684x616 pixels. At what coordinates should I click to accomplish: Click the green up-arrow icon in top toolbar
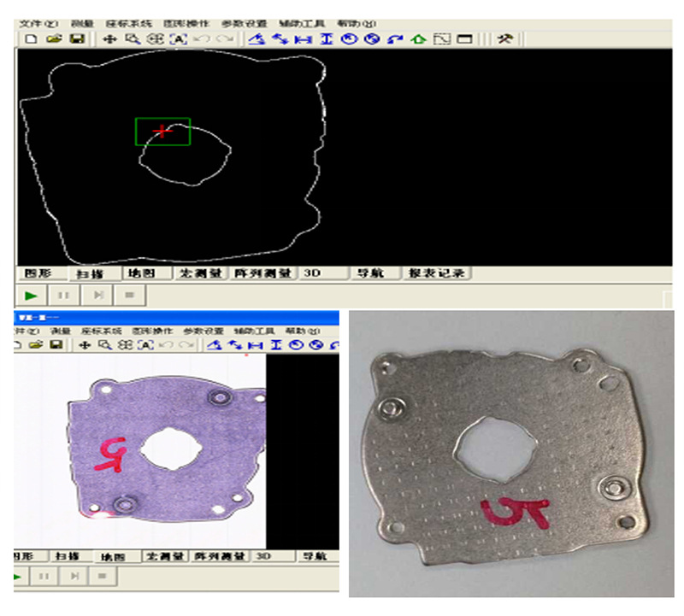(x=418, y=38)
